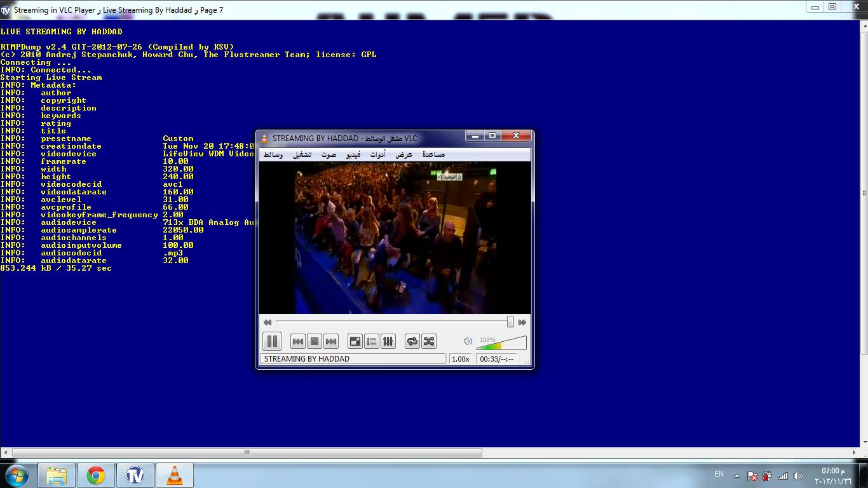Click the previous track button in VLC
This screenshot has width=868, height=488.
tap(297, 341)
